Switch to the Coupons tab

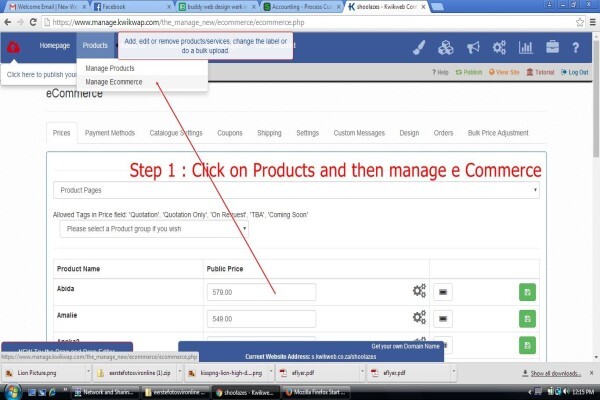230,133
